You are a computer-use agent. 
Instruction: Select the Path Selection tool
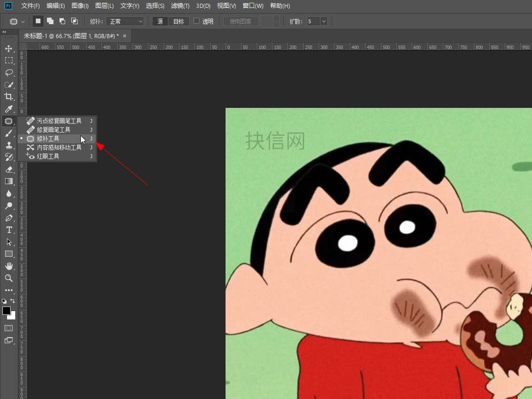pos(9,242)
